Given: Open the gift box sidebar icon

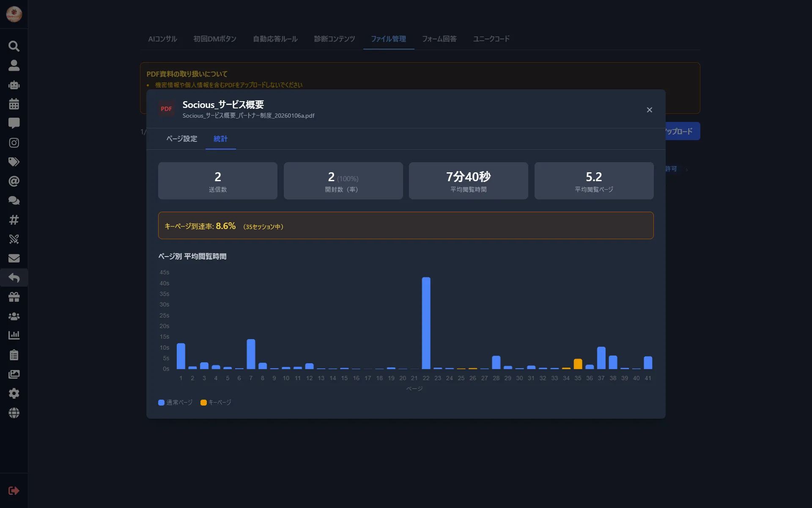Looking at the screenshot, I should [x=14, y=297].
